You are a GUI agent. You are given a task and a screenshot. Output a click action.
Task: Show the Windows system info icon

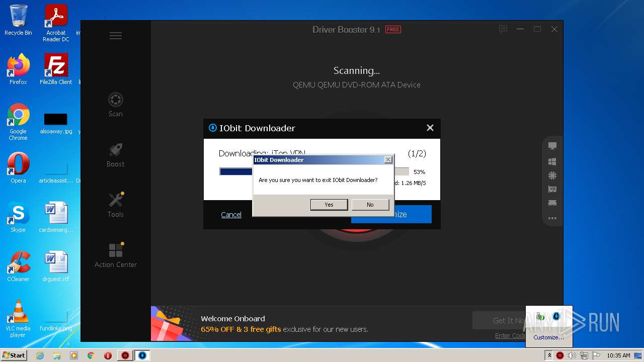(552, 161)
